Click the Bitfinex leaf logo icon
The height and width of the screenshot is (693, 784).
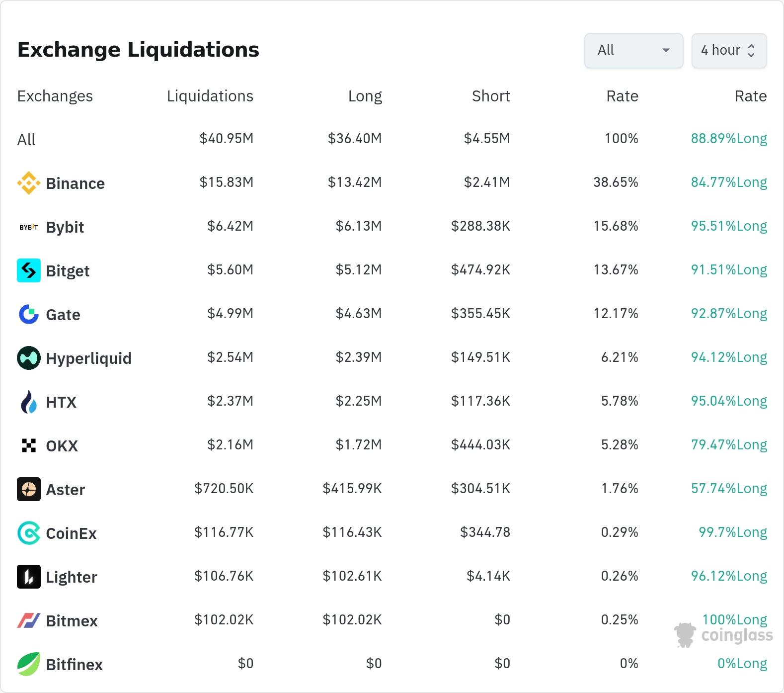coord(29,664)
